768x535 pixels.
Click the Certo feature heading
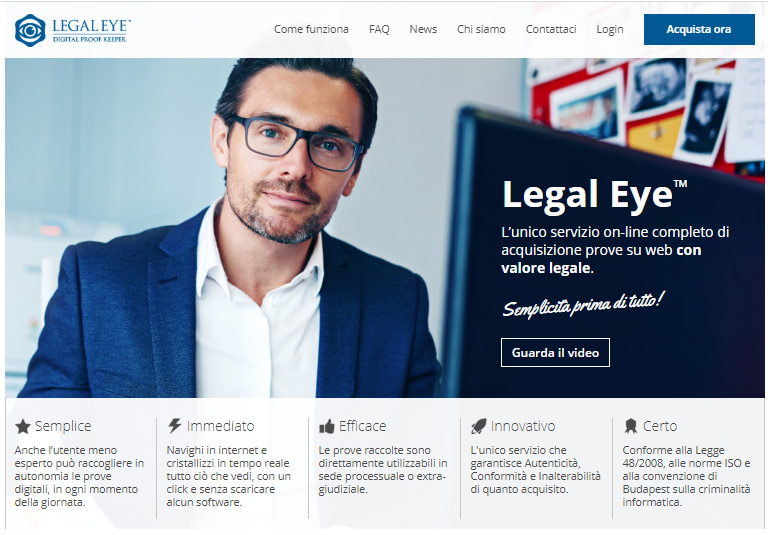660,426
